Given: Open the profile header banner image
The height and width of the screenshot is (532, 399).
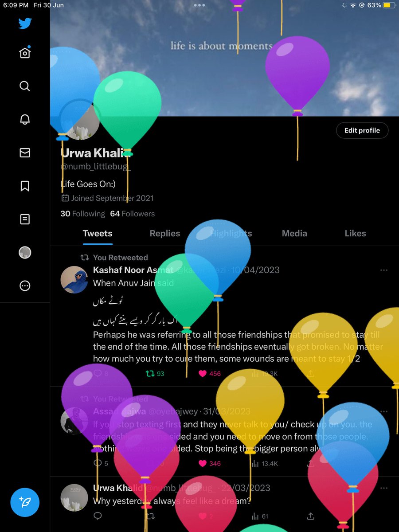Looking at the screenshot, I should (224, 58).
